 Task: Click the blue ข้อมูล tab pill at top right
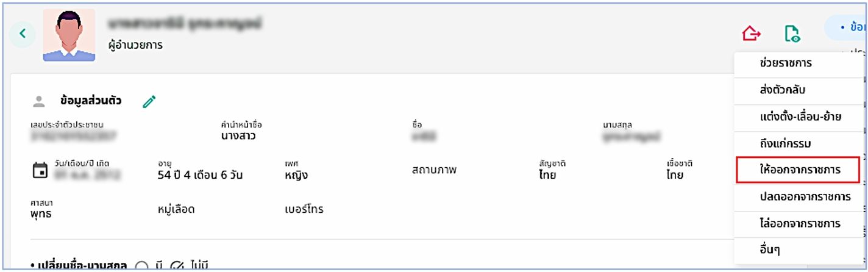click(x=846, y=28)
